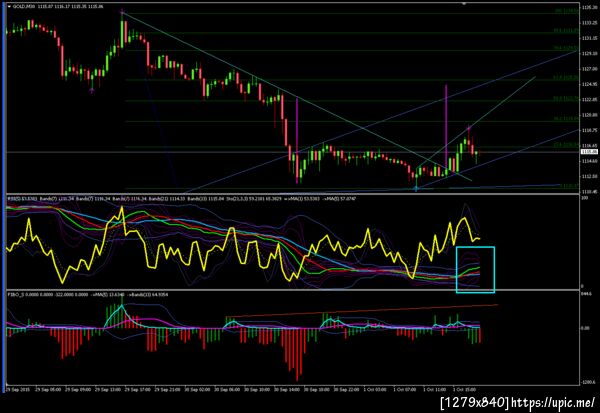
Task: Select the purple vertical line near 30 Sep 14:00
Action: click(297, 141)
